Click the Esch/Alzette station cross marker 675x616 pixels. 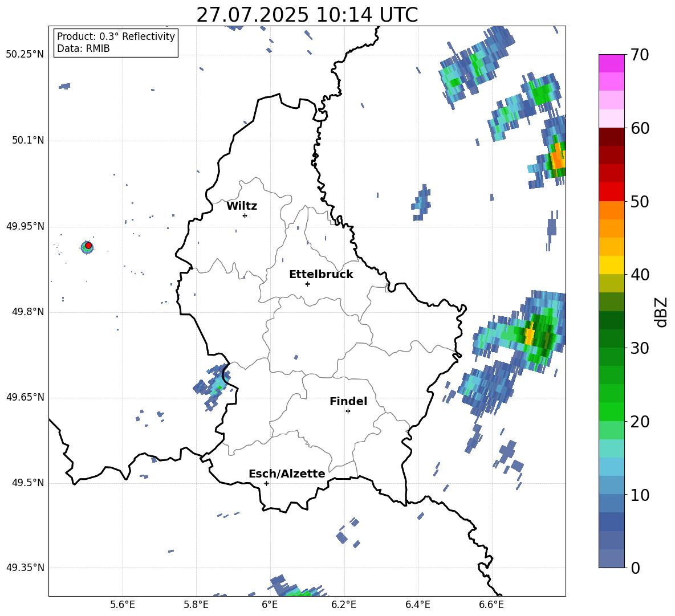tap(266, 483)
